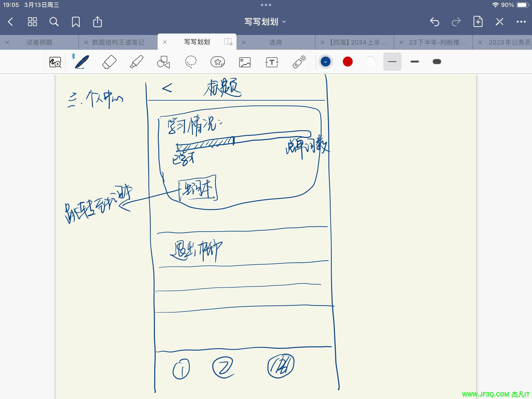Choose the thickest stroke width
This screenshot has width=532, height=399.
(x=437, y=62)
